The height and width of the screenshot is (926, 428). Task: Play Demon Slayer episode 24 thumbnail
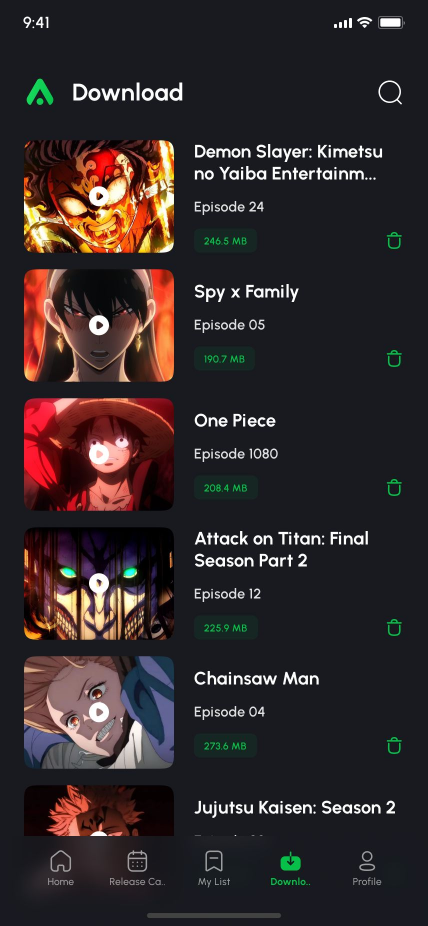(x=99, y=196)
